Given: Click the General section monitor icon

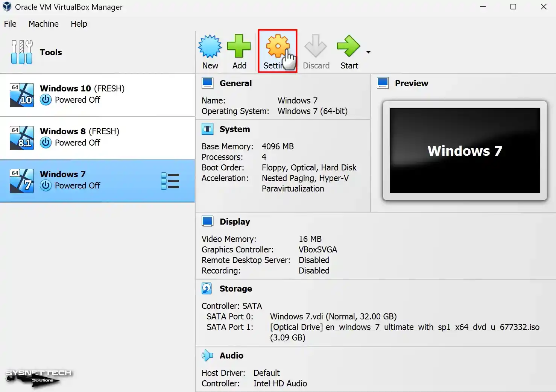Looking at the screenshot, I should 208,83.
